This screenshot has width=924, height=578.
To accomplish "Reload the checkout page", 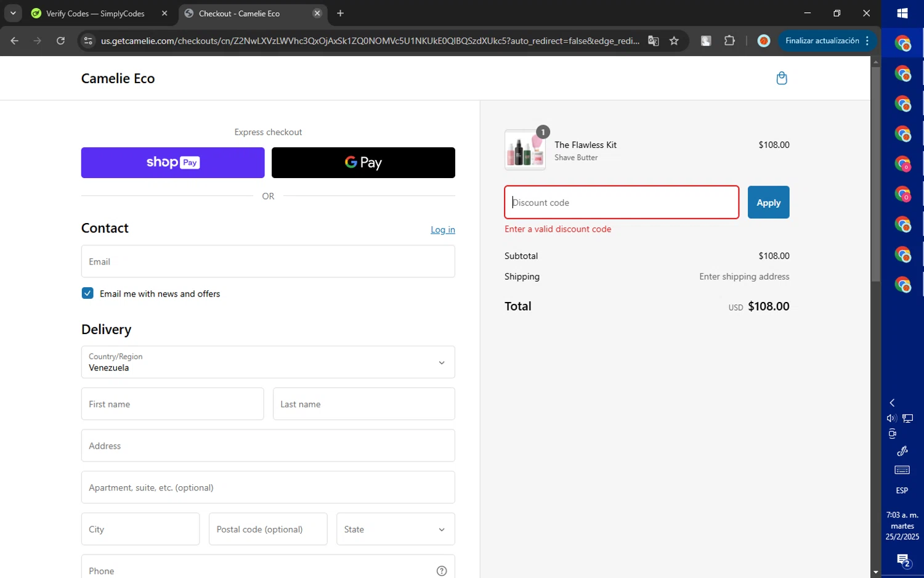I will point(60,41).
